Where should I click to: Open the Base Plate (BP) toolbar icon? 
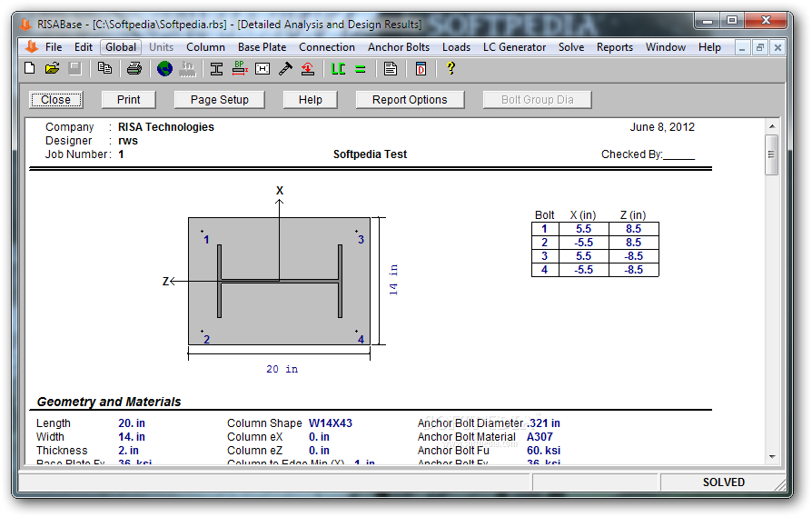[x=239, y=68]
